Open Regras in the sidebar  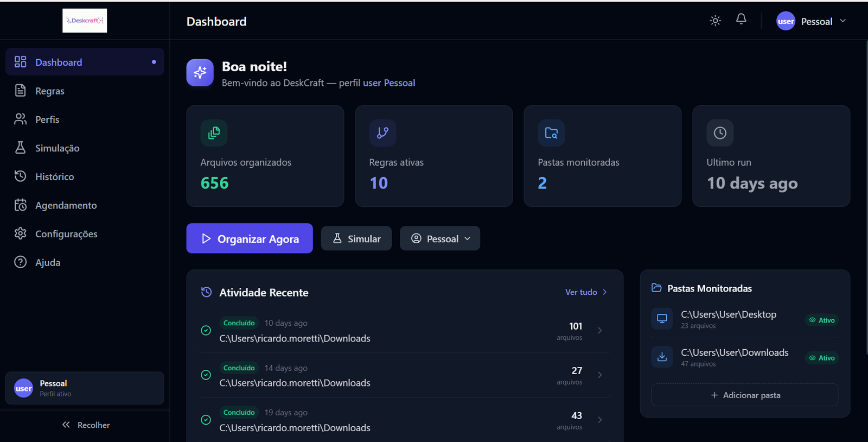click(x=50, y=91)
